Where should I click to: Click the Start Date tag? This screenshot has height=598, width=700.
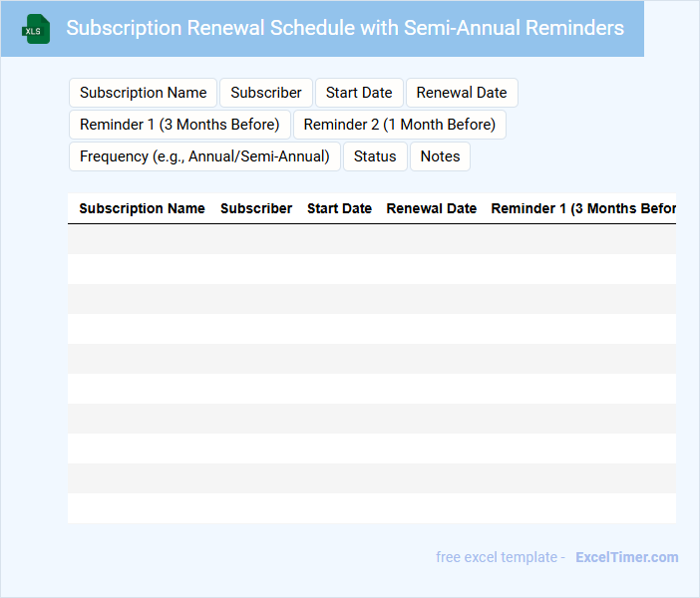[359, 93]
